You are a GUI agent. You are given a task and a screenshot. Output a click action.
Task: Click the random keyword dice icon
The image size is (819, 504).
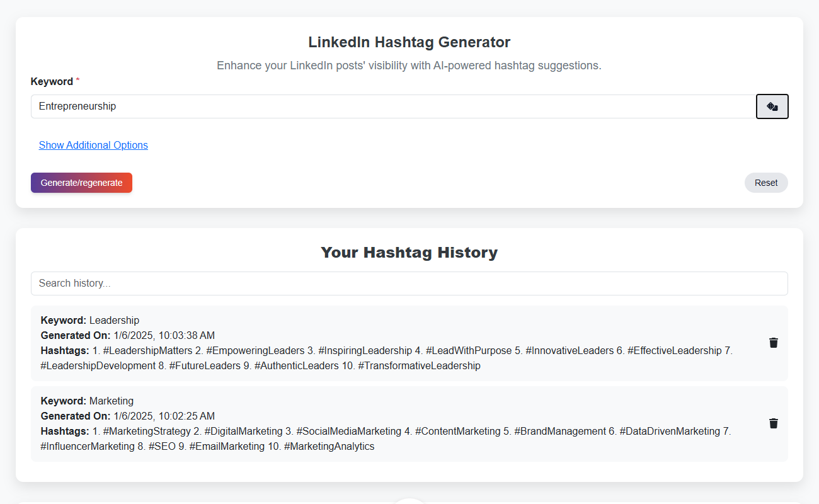pos(772,106)
